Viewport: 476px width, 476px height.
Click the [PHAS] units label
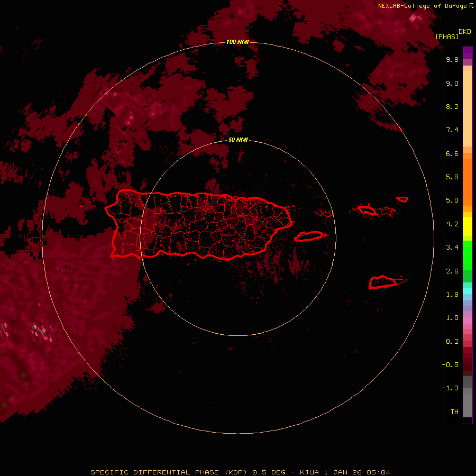click(x=447, y=36)
